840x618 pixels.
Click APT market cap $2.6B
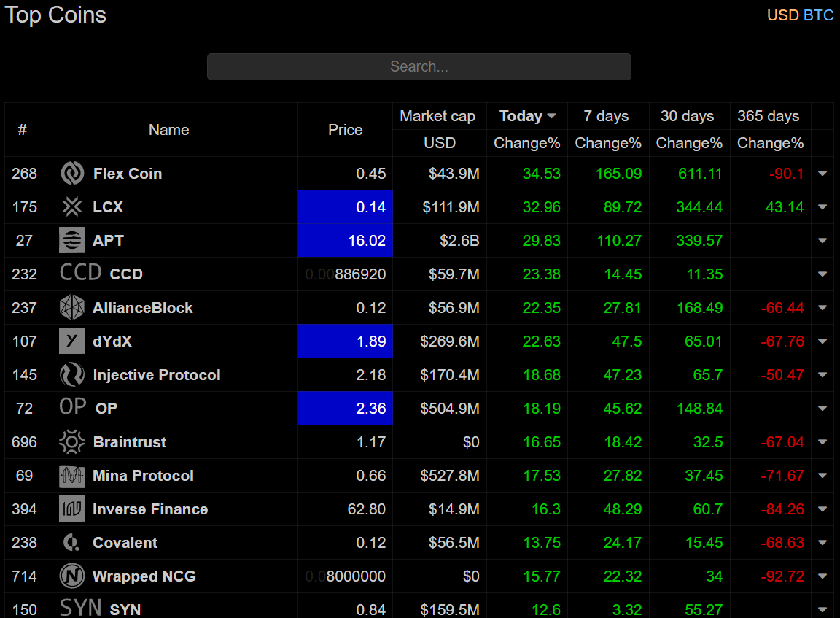[459, 241]
